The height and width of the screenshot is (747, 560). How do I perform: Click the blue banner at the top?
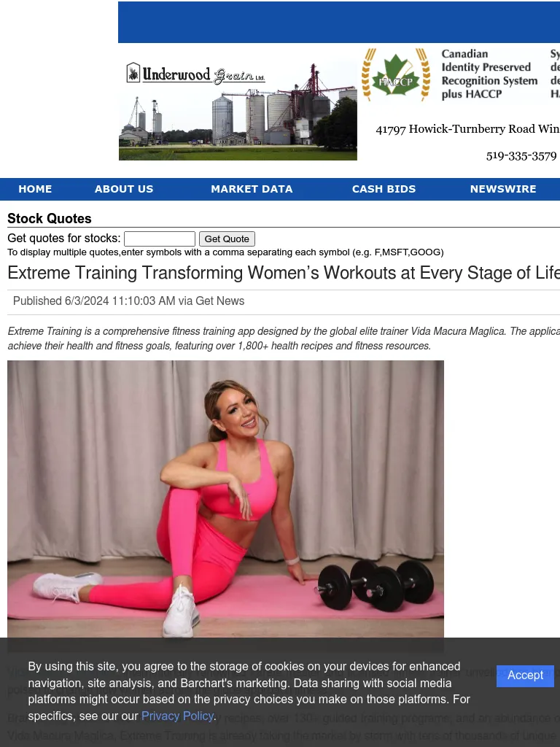pos(339,22)
